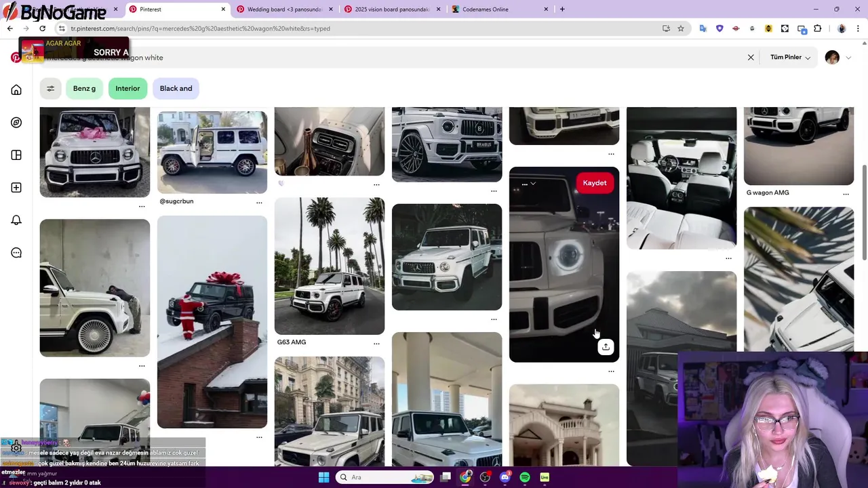Open the Brabus white G-wagon pin
This screenshot has height=488, width=868.
coord(447,144)
